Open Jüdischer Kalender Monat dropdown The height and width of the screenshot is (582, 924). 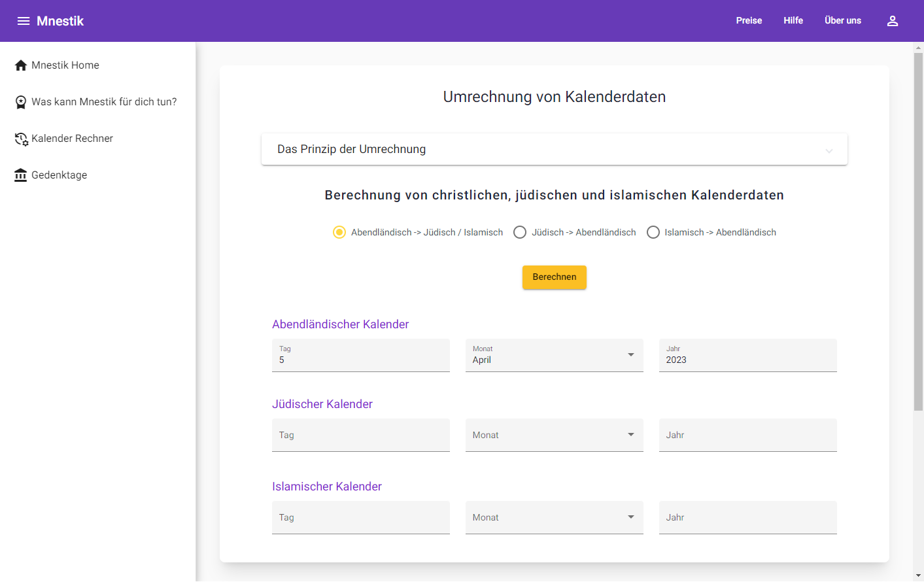point(554,436)
